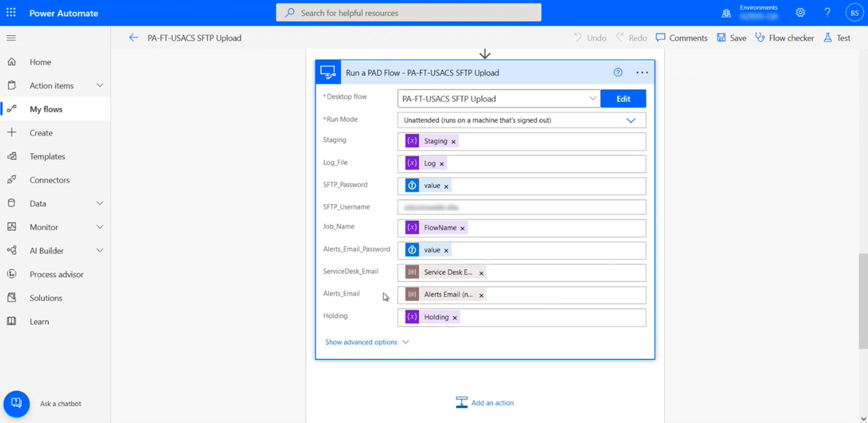This screenshot has height=423, width=868.
Task: Go to My flows in sidebar
Action: 46,109
